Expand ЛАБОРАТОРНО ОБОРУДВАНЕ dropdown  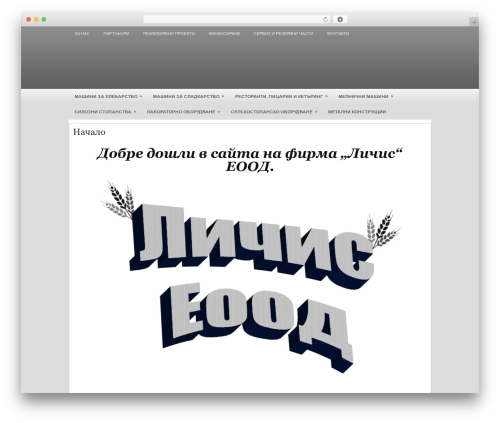click(183, 112)
